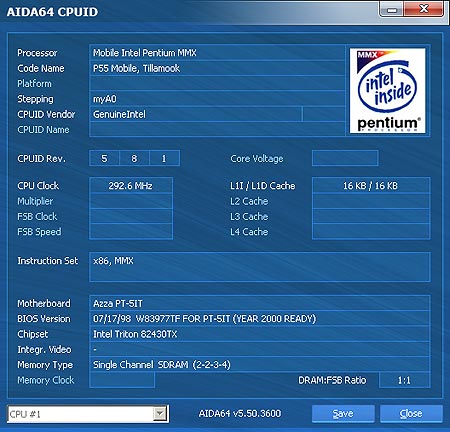Click the Instruction Set value 'x86, MMX'

(x=113, y=261)
